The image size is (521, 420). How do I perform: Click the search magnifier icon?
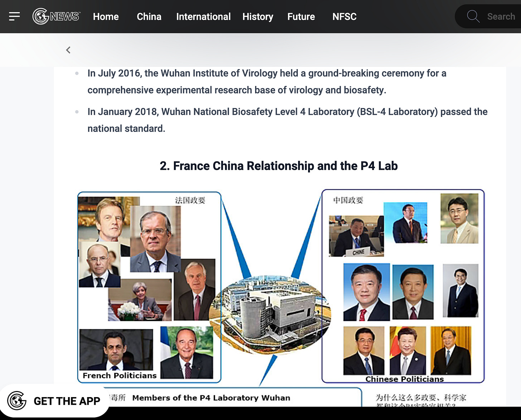(x=473, y=16)
